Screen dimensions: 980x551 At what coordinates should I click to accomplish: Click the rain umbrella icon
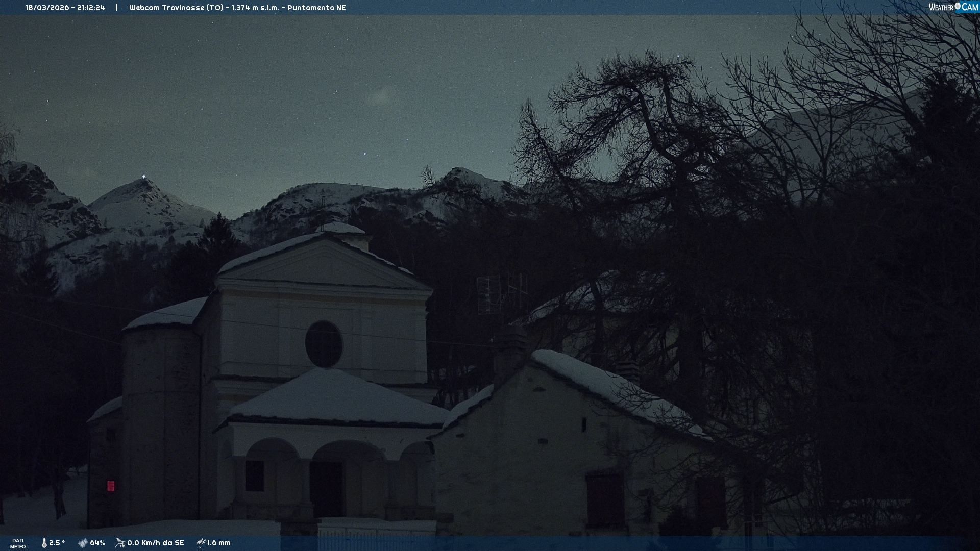point(201,543)
